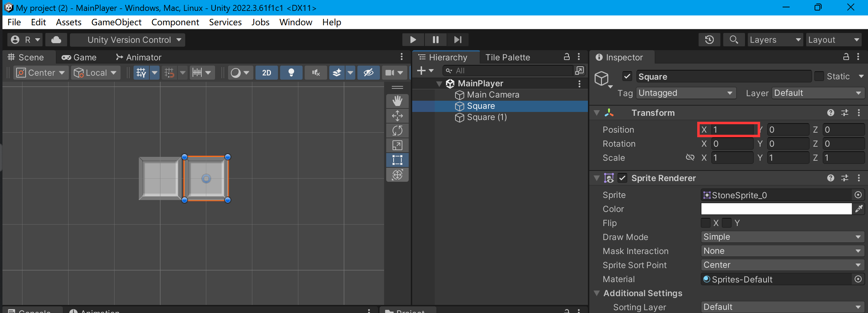Open Undo History icon
This screenshot has height=313, width=868.
click(710, 40)
